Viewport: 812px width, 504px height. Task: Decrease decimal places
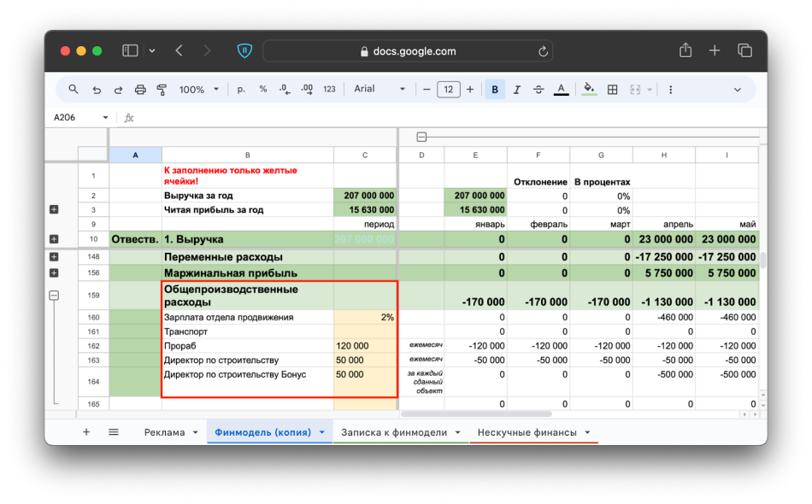point(285,90)
